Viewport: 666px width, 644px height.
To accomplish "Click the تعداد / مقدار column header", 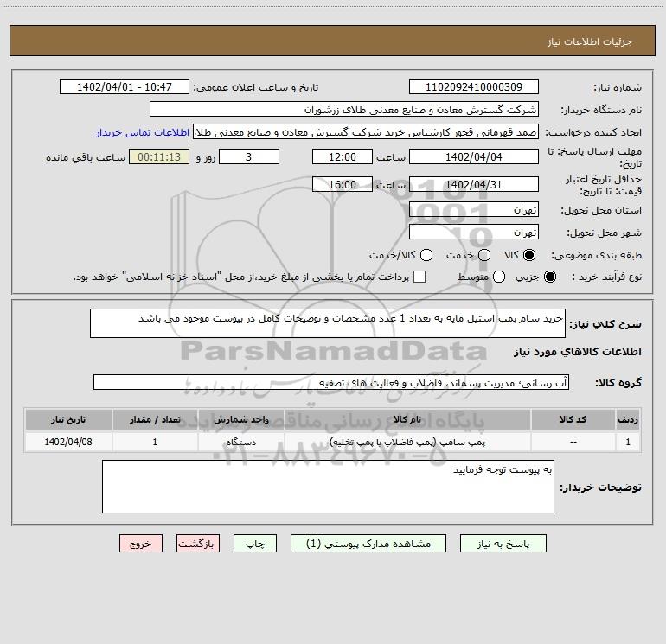I will pyautogui.click(x=155, y=419).
